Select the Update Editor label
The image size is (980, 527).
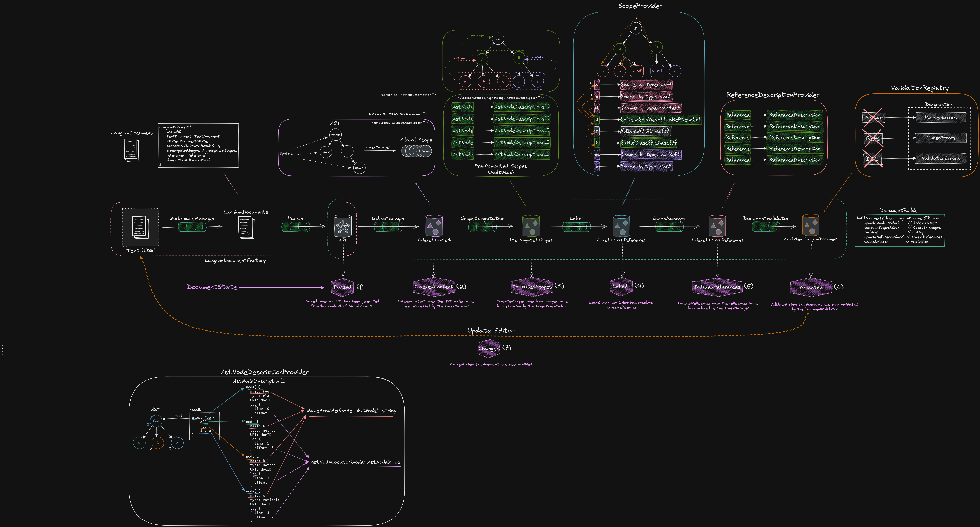[491, 330]
